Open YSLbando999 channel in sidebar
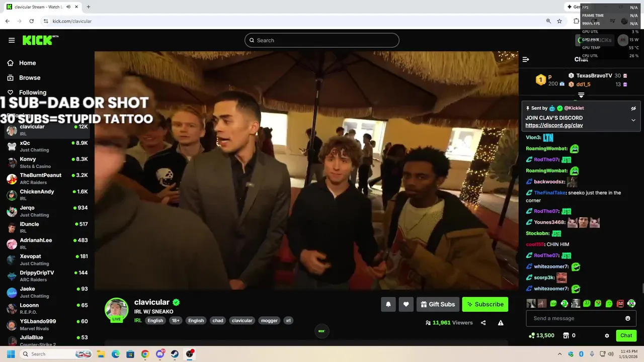 [x=47, y=324]
